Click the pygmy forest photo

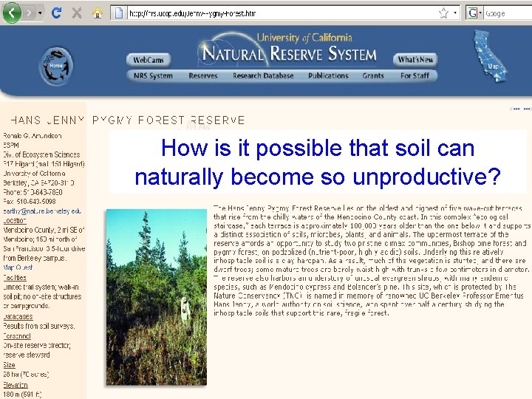157,297
